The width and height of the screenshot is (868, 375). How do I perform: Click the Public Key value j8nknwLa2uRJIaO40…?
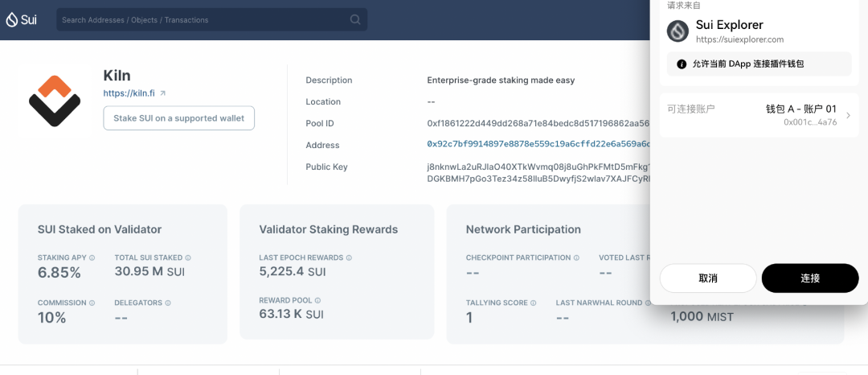pos(538,173)
